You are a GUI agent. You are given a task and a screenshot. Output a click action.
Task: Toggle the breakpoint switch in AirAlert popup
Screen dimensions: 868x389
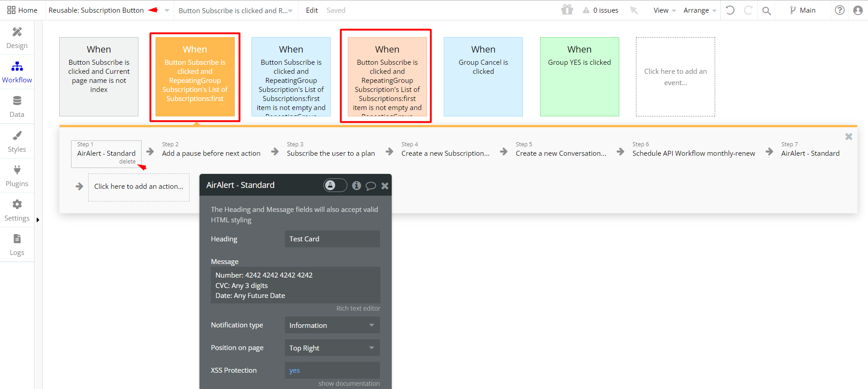(x=335, y=185)
